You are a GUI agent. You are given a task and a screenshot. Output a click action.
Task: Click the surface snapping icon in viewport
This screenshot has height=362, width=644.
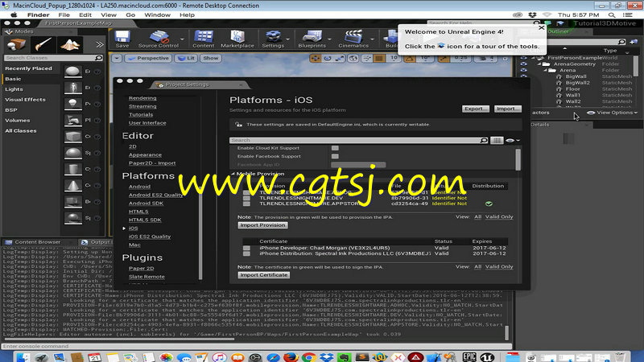pos(366,58)
